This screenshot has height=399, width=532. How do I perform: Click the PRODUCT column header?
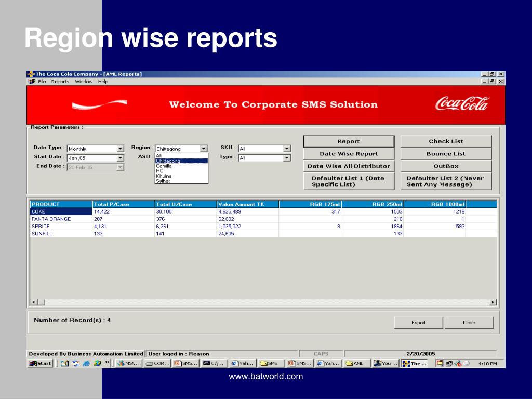[x=61, y=204]
